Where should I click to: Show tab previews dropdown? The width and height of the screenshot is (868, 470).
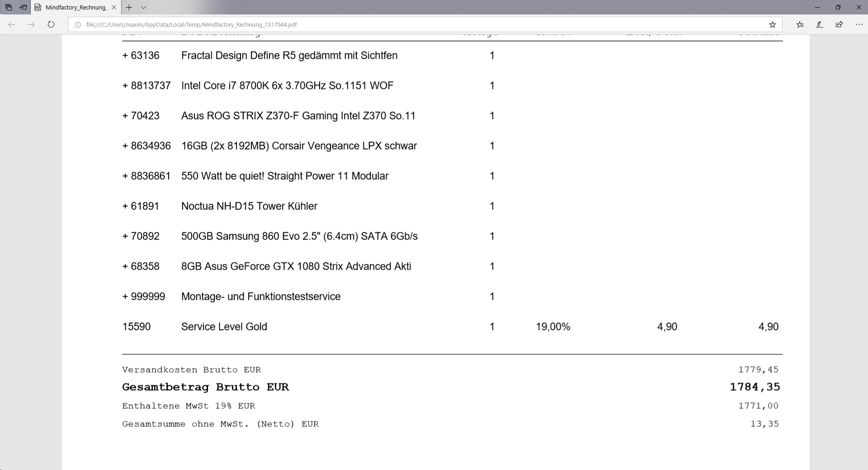pyautogui.click(x=143, y=7)
